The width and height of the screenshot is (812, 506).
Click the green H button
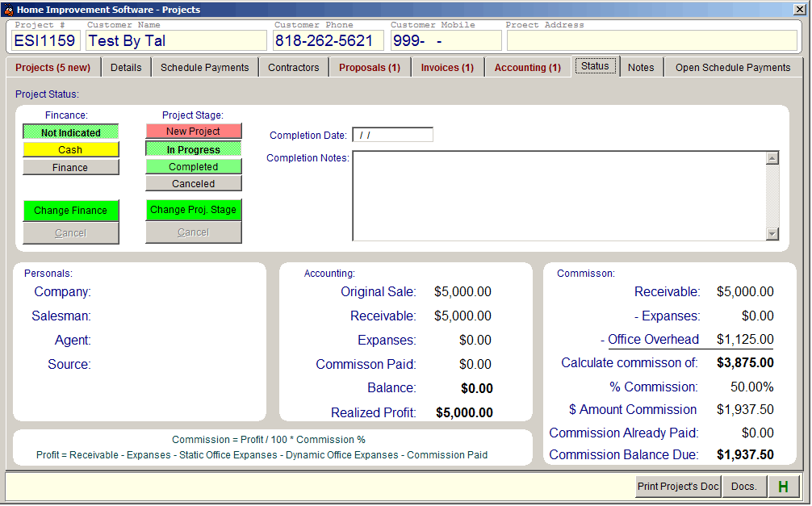pyautogui.click(x=783, y=487)
